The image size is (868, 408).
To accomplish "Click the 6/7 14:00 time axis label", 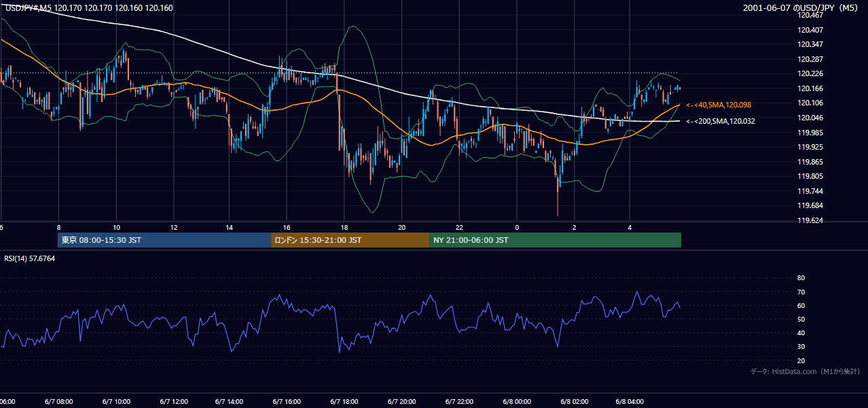I will tap(228, 402).
